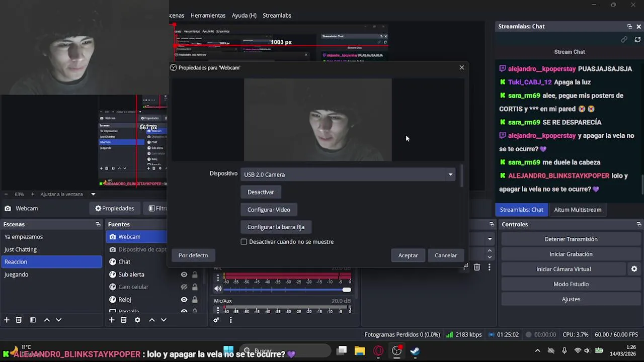The image size is (644, 362).
Task: Select the Chat source in Fuentes
Action: click(124, 262)
